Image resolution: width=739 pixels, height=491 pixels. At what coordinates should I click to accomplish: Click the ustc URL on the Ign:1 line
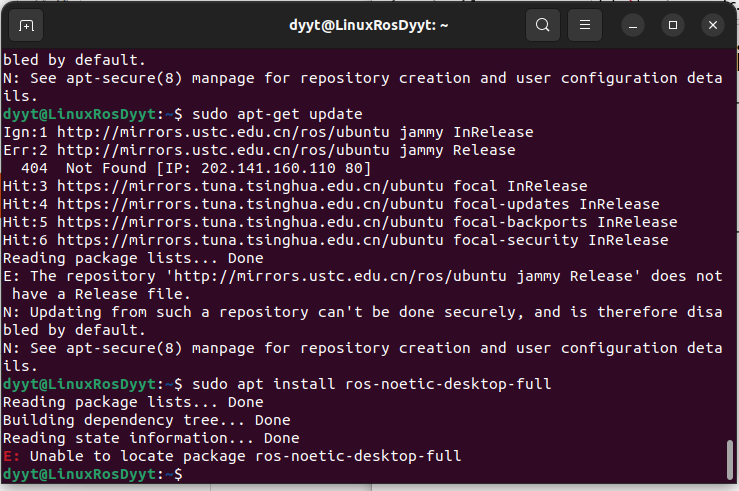223,132
